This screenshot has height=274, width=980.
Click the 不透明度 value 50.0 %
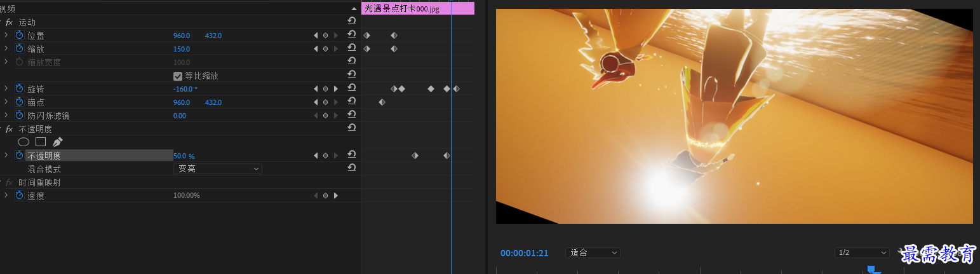(184, 156)
